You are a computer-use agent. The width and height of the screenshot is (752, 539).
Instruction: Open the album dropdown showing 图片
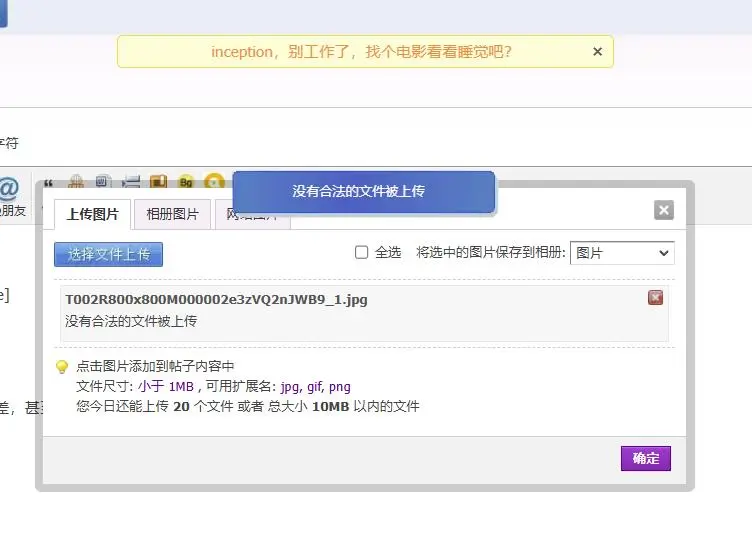click(623, 253)
